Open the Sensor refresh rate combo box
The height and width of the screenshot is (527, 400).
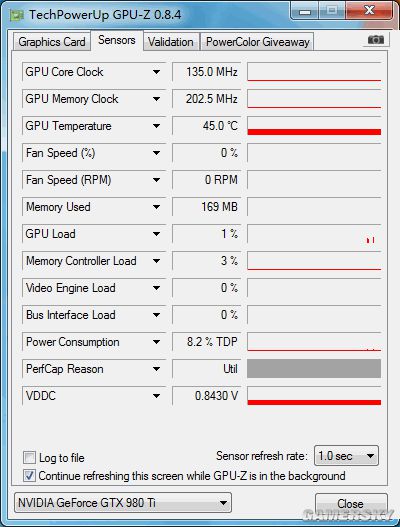pyautogui.click(x=346, y=456)
